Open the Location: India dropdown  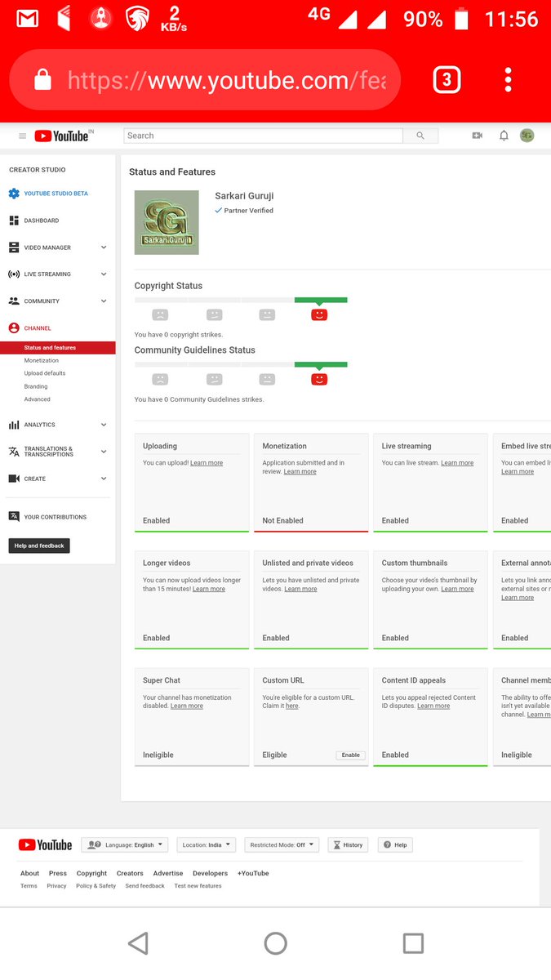tap(206, 845)
